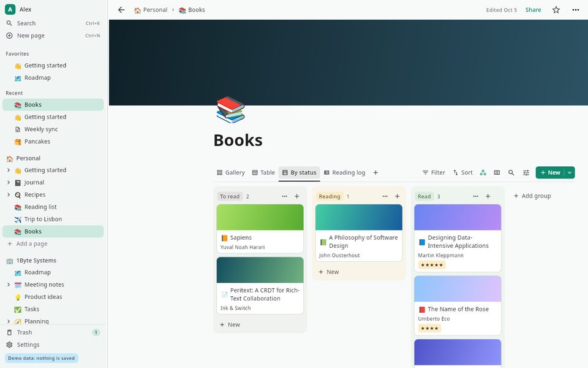Open Roadmap in Favorites
This screenshot has height=368, width=588.
coord(53,78)
